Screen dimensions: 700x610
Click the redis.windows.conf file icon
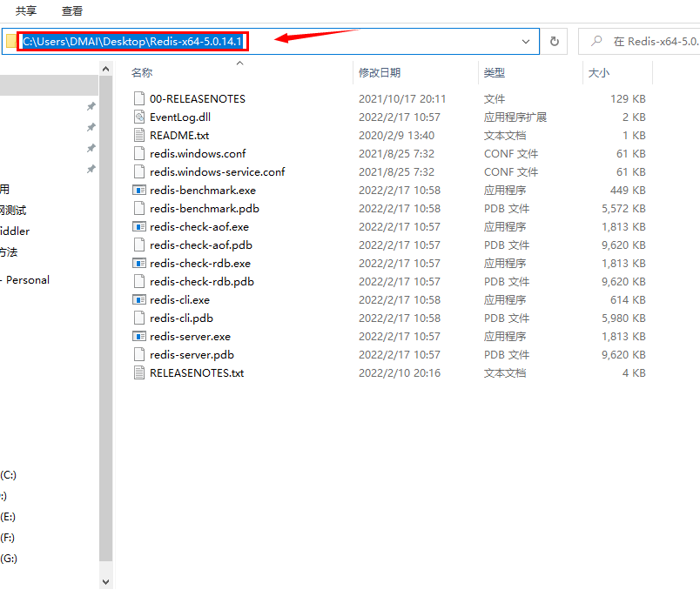tap(139, 153)
